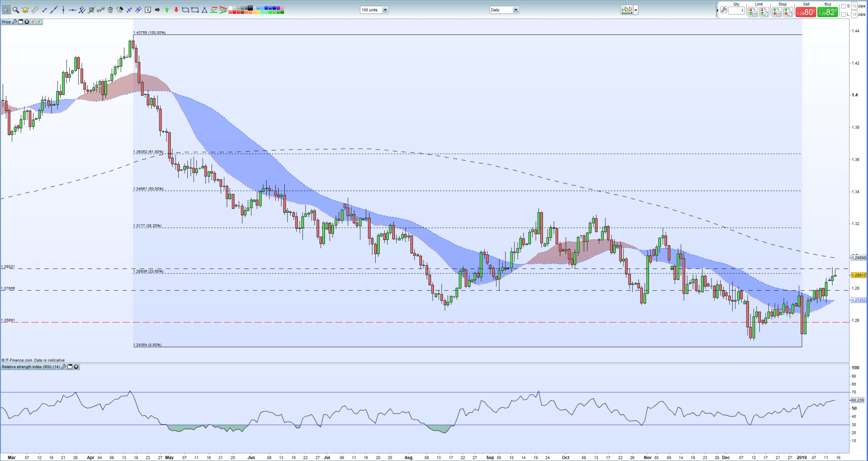Pick the horizontal line tool
This screenshot has width=868, height=461.
point(72,10)
